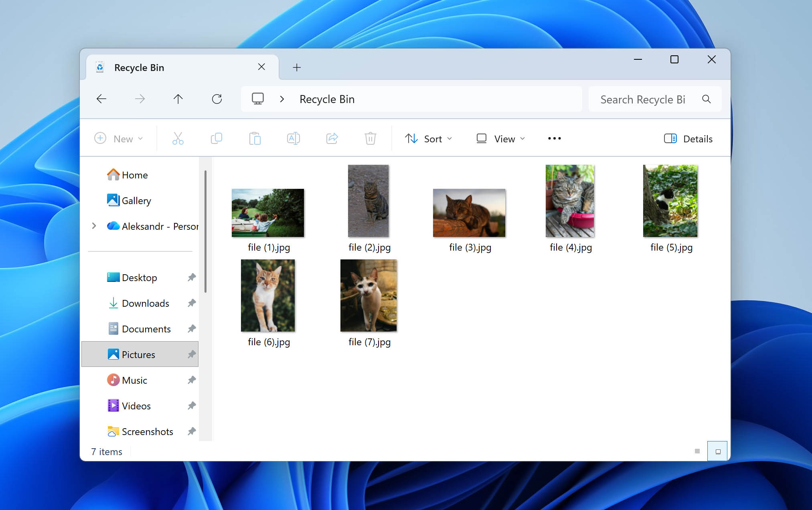Click the Copy icon
The width and height of the screenshot is (812, 510).
tap(216, 138)
